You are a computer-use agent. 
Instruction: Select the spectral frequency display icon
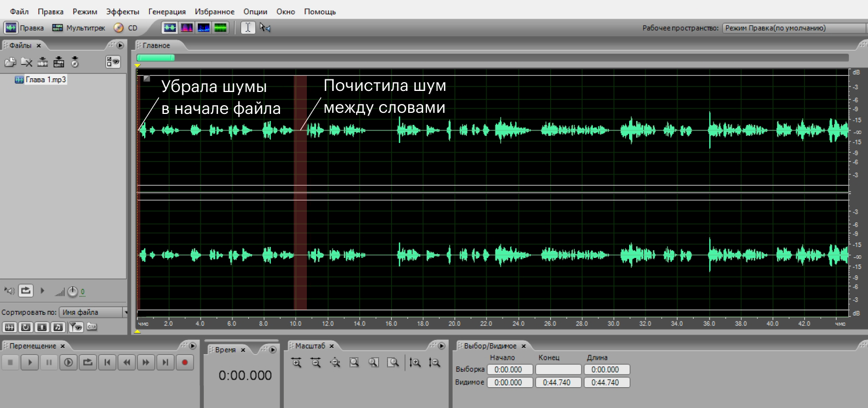187,27
